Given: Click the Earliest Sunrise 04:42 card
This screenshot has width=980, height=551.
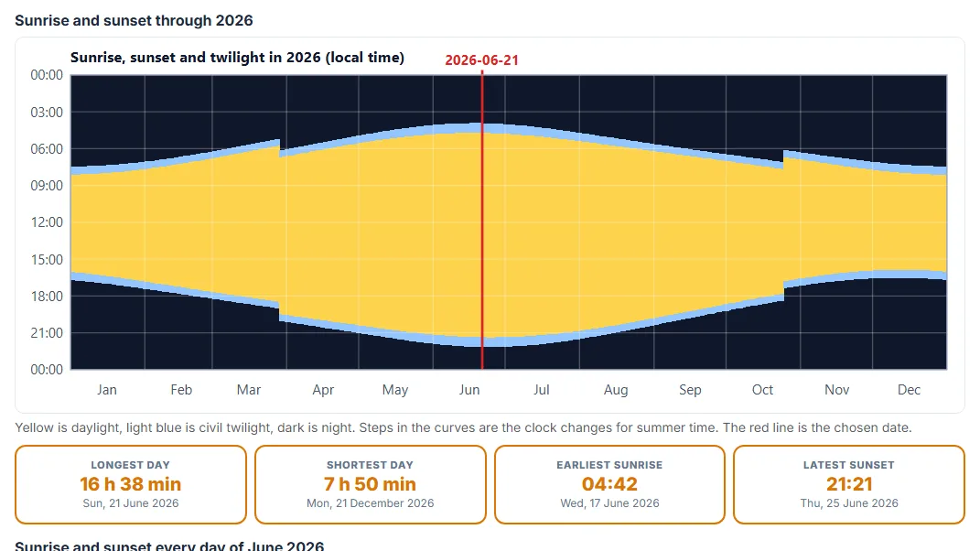Looking at the screenshot, I should (609, 485).
